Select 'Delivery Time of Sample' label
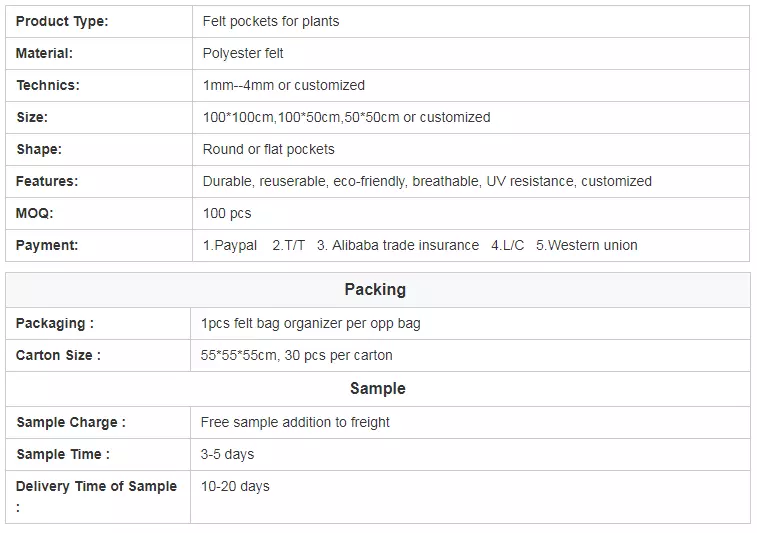This screenshot has height=533, width=757. 96,486
